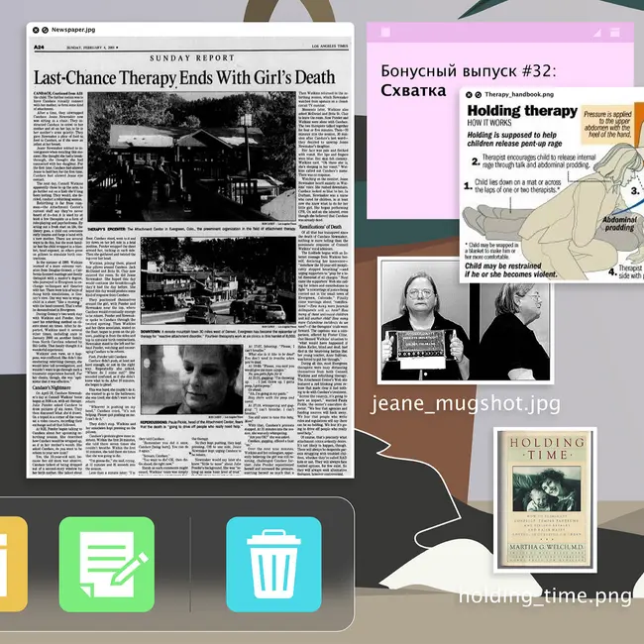Click the "Holding therapy" diagram heading
The width and height of the screenshot is (644, 644).
click(513, 111)
